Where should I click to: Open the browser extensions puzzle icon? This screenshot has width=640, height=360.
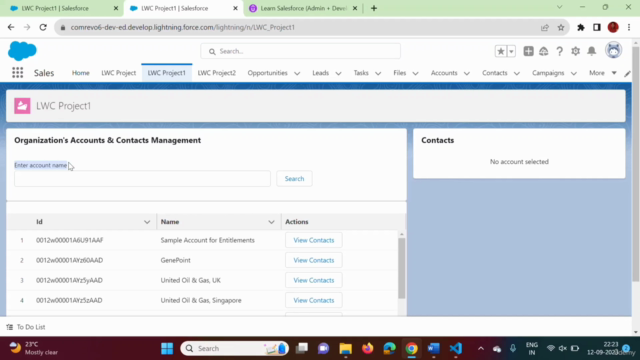580,27
